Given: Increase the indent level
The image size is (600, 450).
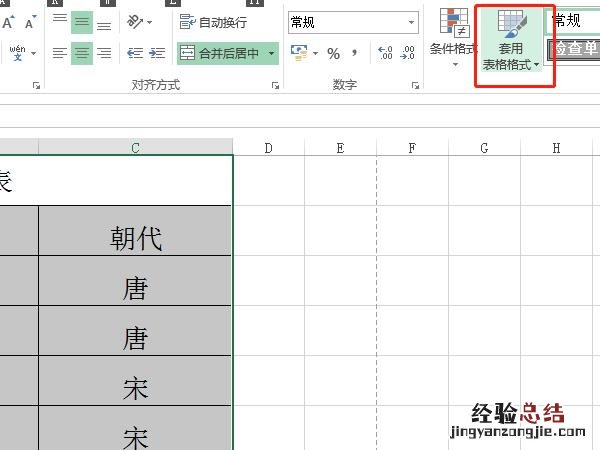Looking at the screenshot, I should (x=157, y=53).
